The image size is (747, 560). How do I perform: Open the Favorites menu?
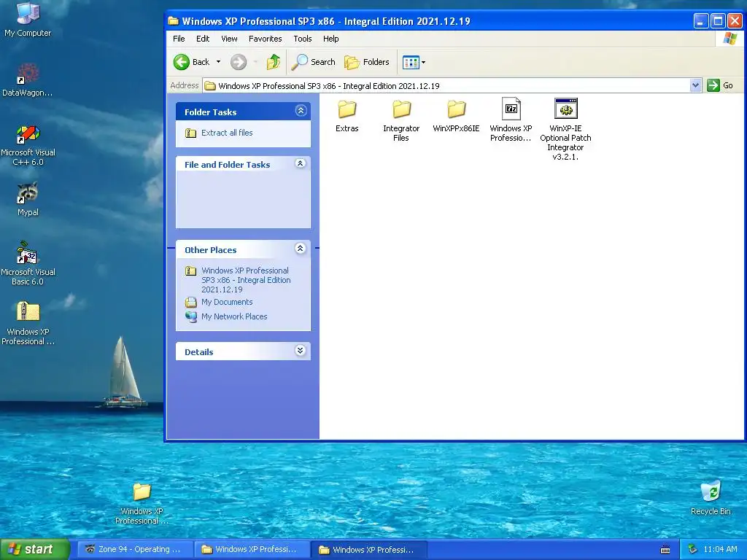coord(266,39)
